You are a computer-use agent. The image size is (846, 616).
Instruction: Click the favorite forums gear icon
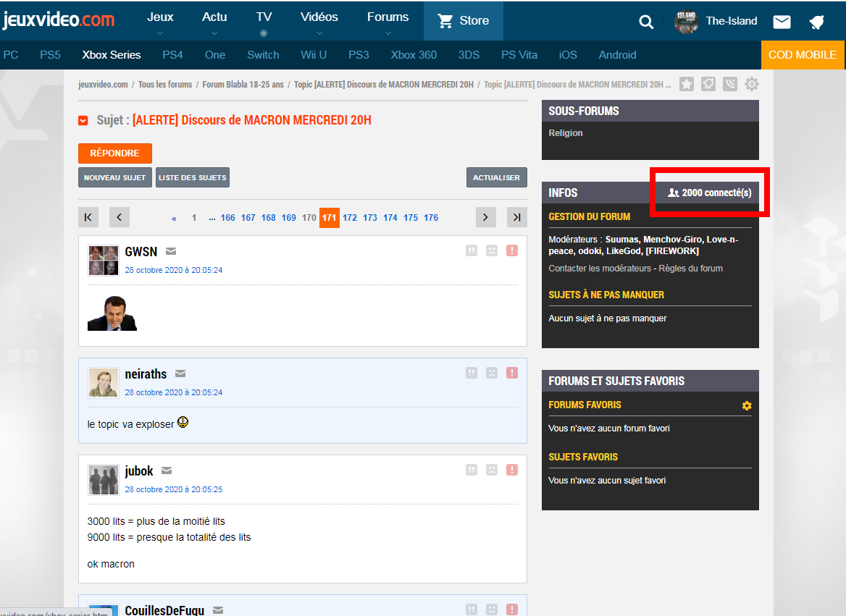click(747, 406)
